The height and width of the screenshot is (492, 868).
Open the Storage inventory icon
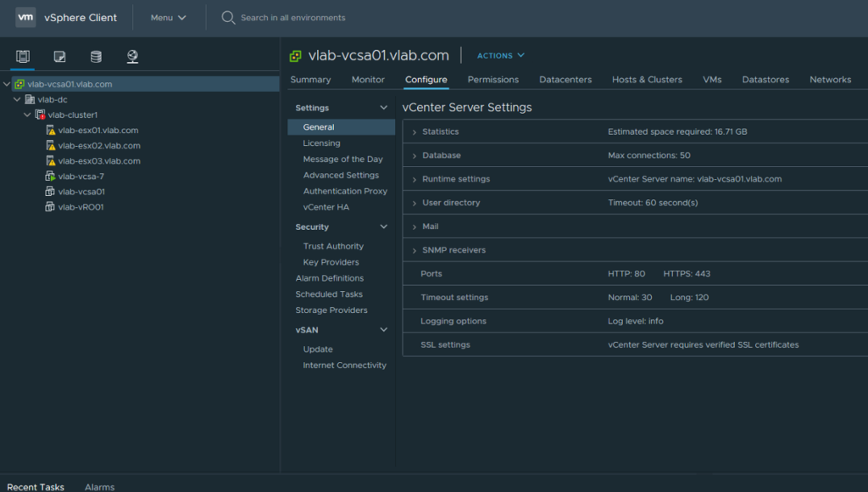pyautogui.click(x=96, y=56)
